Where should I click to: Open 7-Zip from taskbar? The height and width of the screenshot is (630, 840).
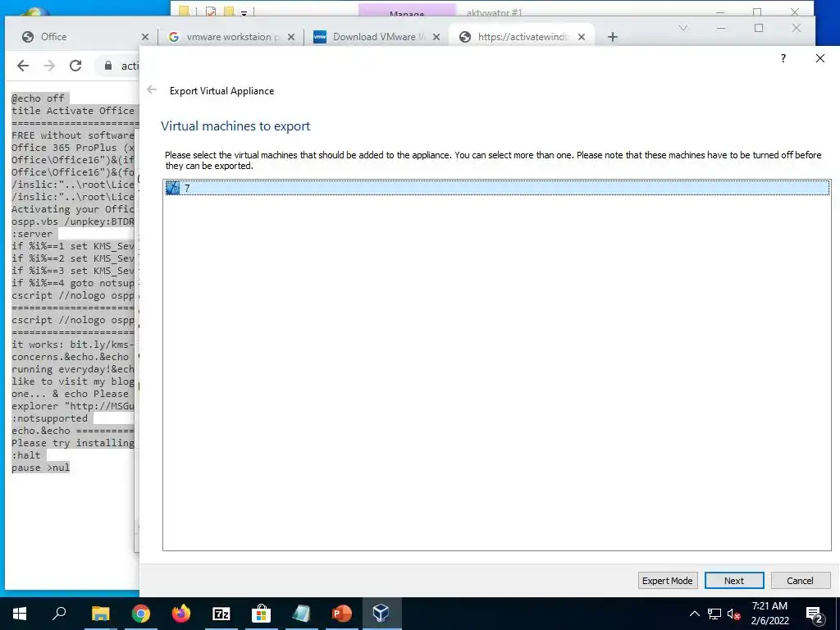pyautogui.click(x=221, y=614)
